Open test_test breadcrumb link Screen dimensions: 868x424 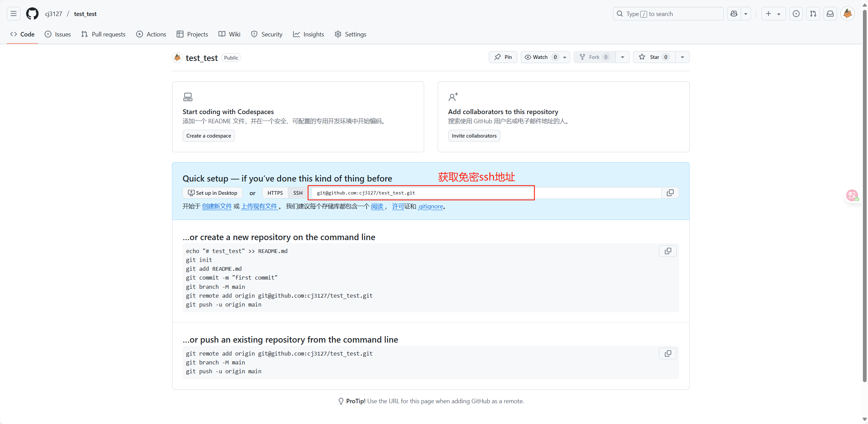(85, 14)
